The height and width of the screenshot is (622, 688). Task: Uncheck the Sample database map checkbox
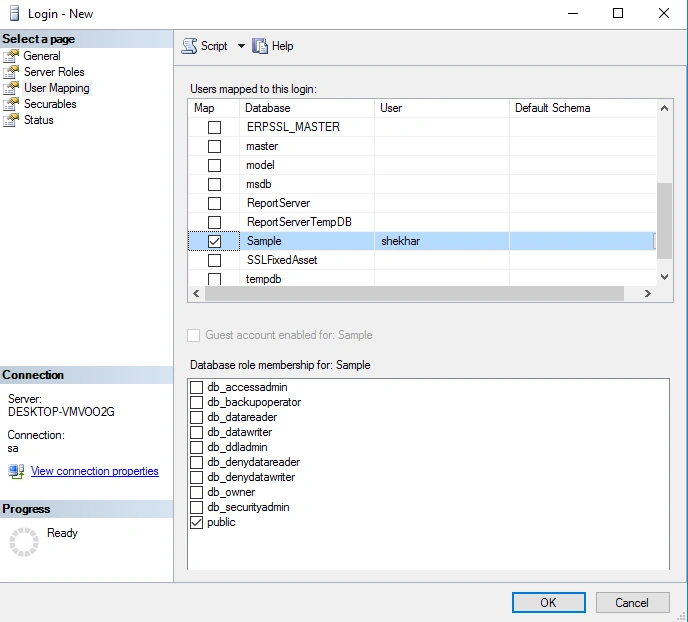tap(215, 241)
